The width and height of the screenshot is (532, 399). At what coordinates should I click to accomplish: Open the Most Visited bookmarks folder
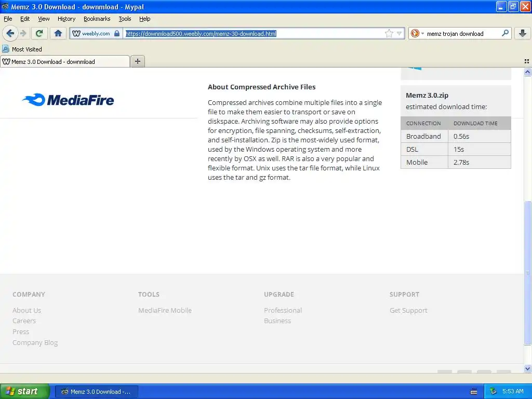click(22, 49)
